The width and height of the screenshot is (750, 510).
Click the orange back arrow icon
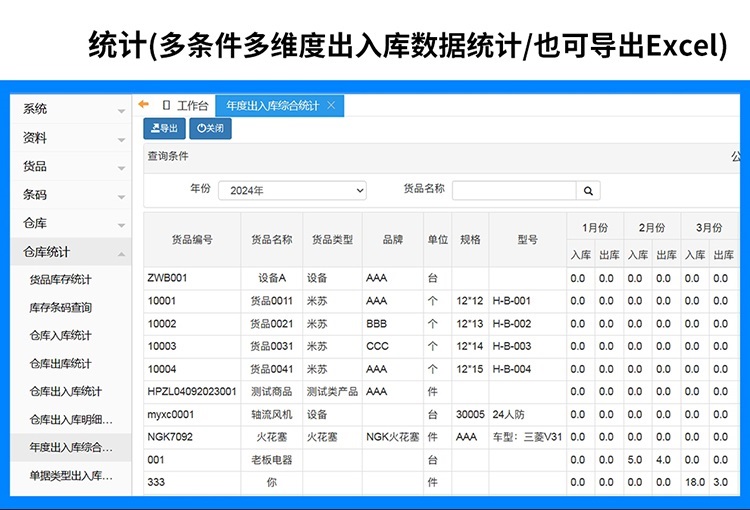(143, 104)
